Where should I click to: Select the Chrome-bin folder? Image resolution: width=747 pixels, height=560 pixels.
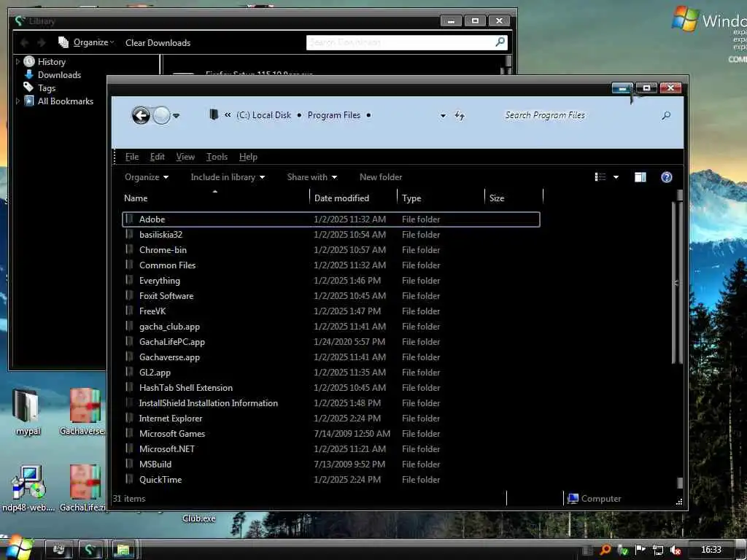point(331,250)
